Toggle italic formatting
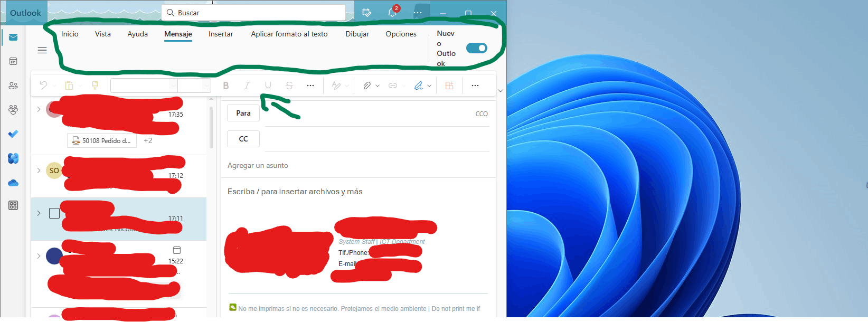Image resolution: width=868 pixels, height=322 pixels. (247, 86)
